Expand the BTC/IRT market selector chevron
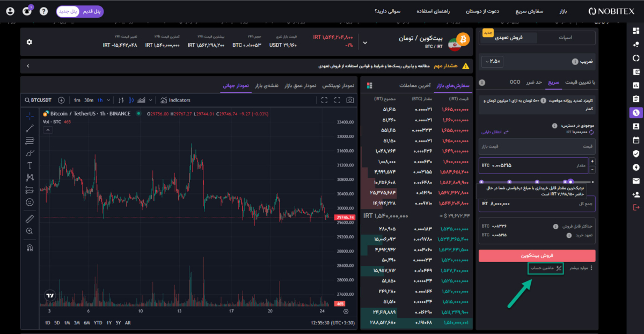This screenshot has width=644, height=334. pyautogui.click(x=365, y=42)
